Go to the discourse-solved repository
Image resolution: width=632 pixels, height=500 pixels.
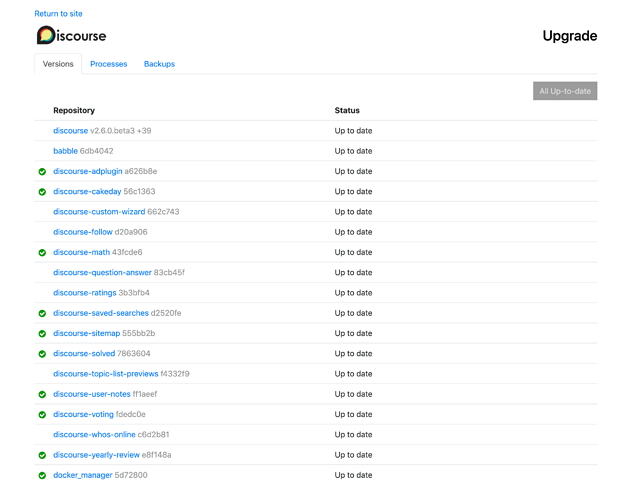84,353
